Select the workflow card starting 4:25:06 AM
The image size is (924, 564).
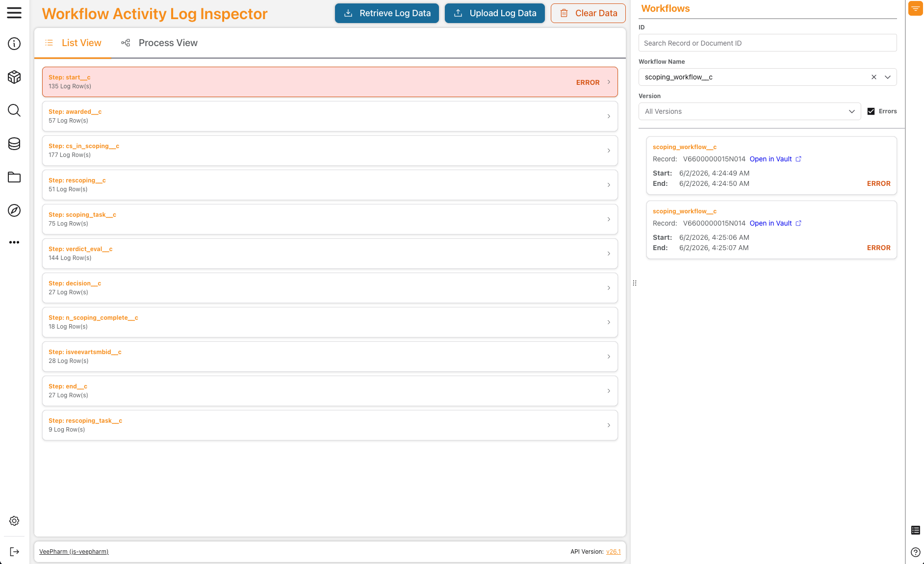coord(771,230)
